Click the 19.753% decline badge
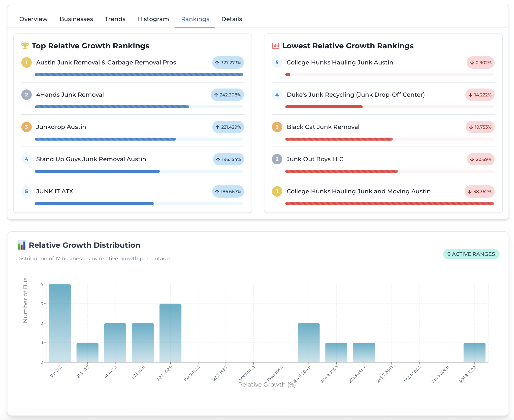The width and height of the screenshot is (514, 420). (x=480, y=127)
